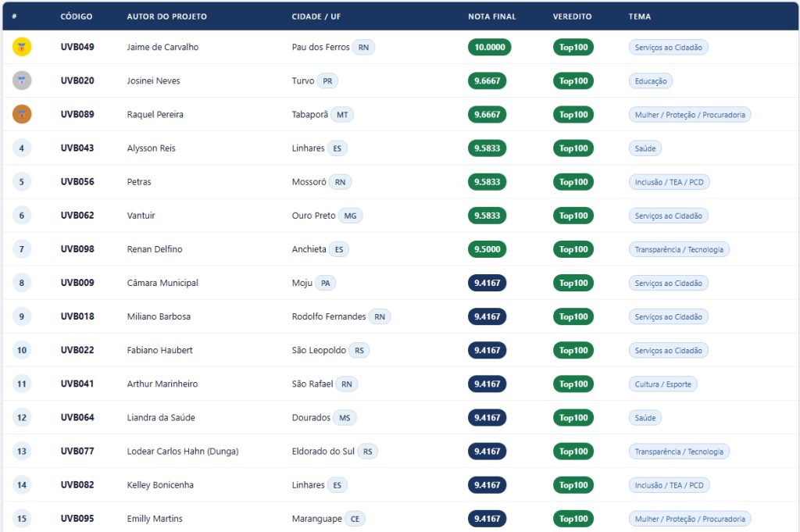Click the silver medal icon next to UVB020
Image resolution: width=800 pixels, height=532 pixels.
pyautogui.click(x=22, y=80)
